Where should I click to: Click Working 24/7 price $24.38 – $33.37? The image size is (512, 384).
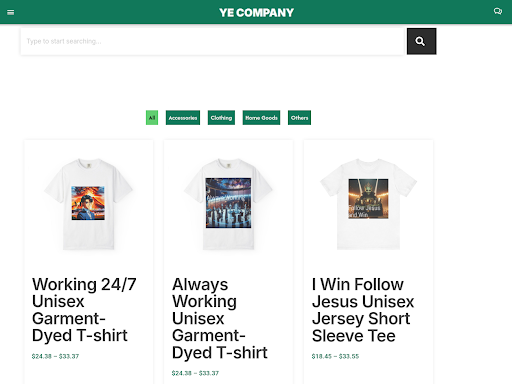[55, 356]
